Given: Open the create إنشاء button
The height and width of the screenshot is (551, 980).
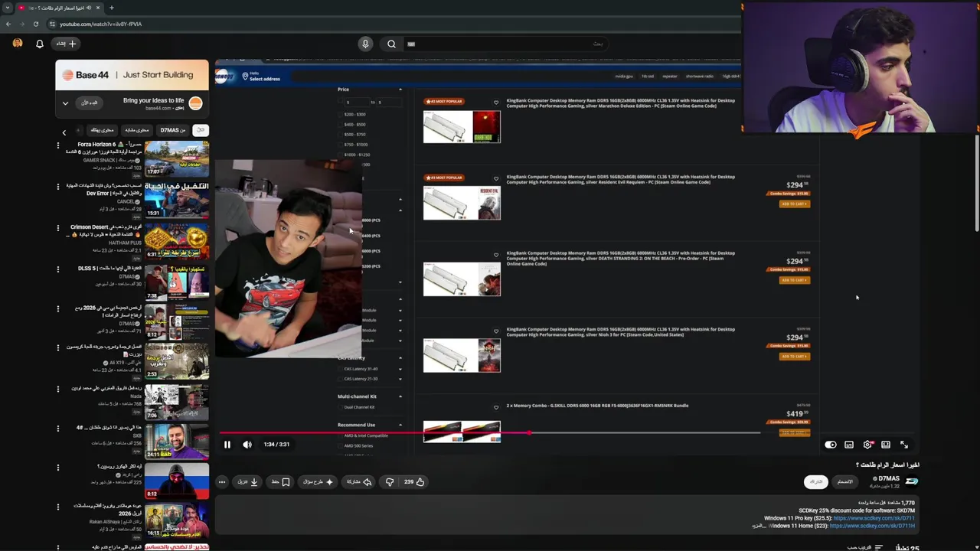Looking at the screenshot, I should [66, 44].
